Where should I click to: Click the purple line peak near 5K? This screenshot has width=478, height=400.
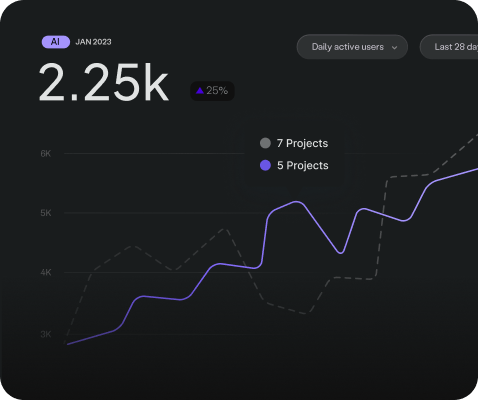(296, 202)
